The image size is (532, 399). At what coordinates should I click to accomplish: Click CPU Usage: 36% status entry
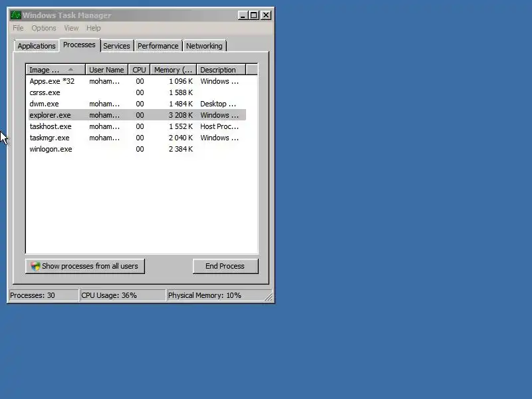(122, 295)
